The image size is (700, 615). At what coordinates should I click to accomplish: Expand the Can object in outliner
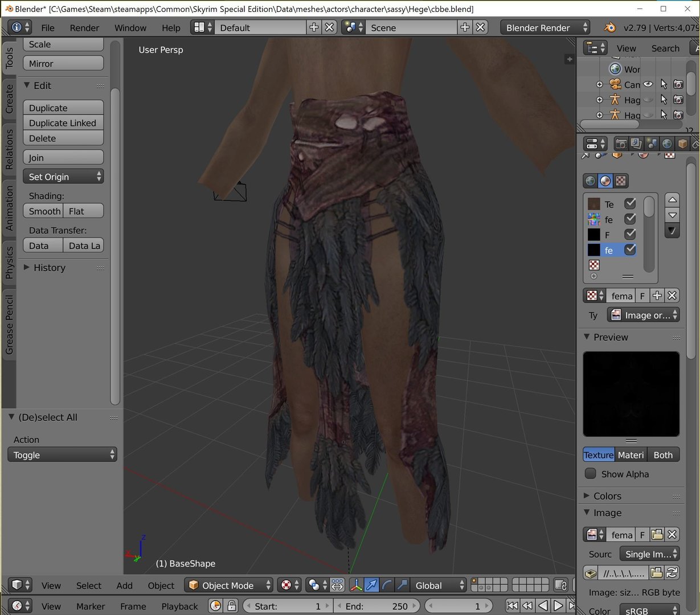pos(599,84)
